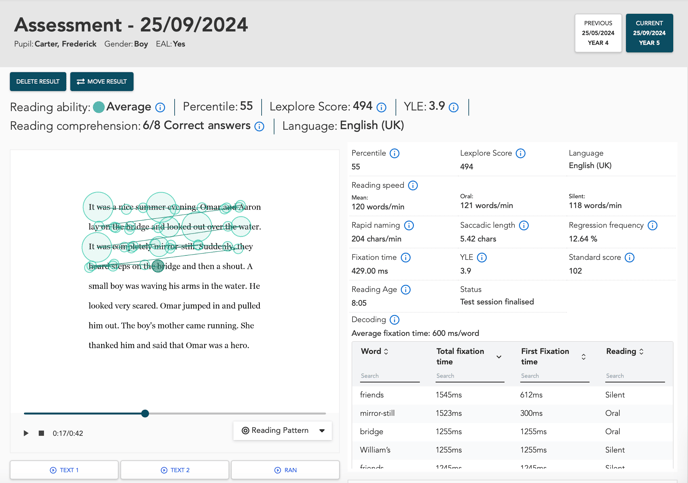Image resolution: width=688 pixels, height=483 pixels.
Task: Click the '204 chars/min' rapid naming value
Action: (x=376, y=239)
